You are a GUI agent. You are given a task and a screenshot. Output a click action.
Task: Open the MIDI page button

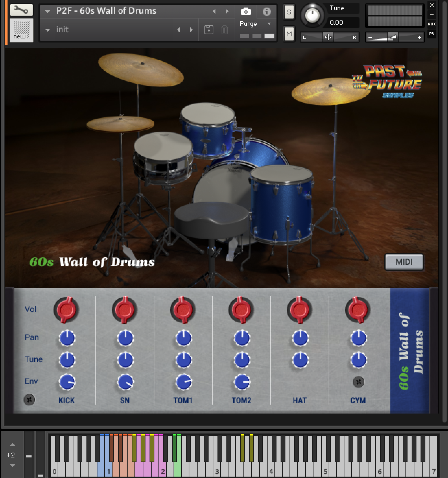[404, 262]
